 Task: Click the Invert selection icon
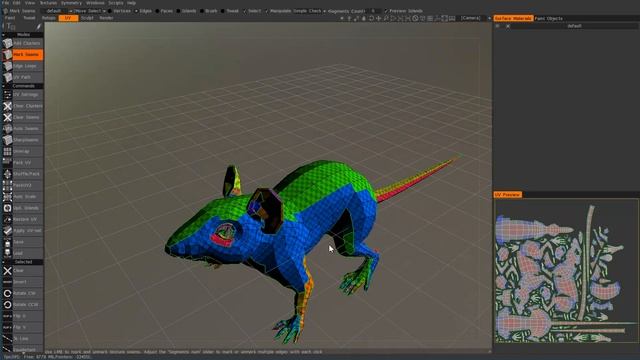pos(7,282)
